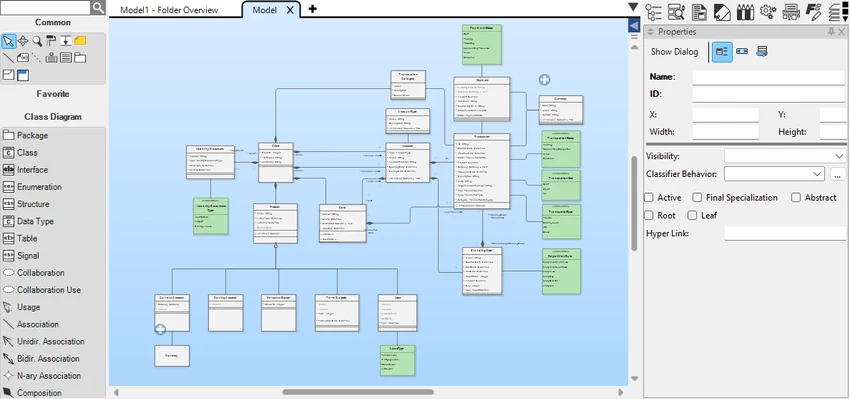The height and width of the screenshot is (399, 850).
Task: Choose the blue-header container tool
Action: (x=23, y=75)
